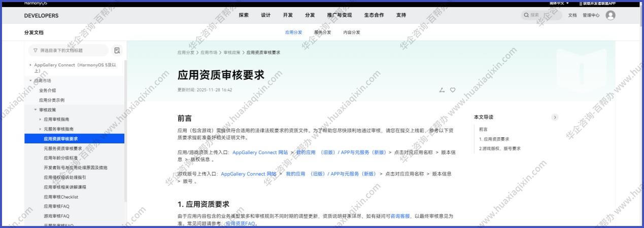Collapse the 本文导读 panel with the arrow

pos(555,117)
